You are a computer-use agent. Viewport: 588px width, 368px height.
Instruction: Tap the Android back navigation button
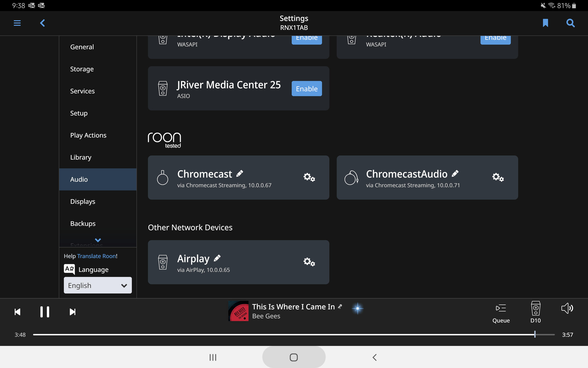click(x=374, y=357)
